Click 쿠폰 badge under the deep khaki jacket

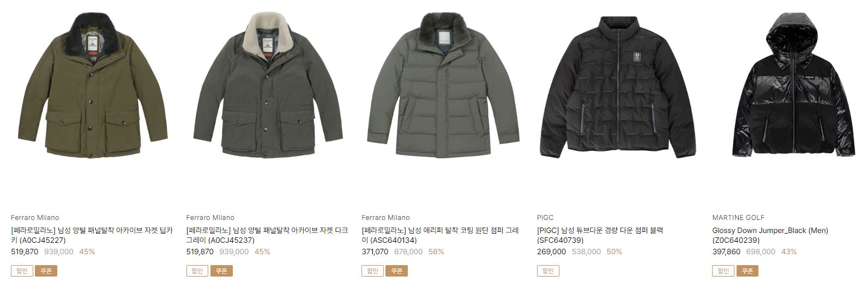click(x=46, y=271)
